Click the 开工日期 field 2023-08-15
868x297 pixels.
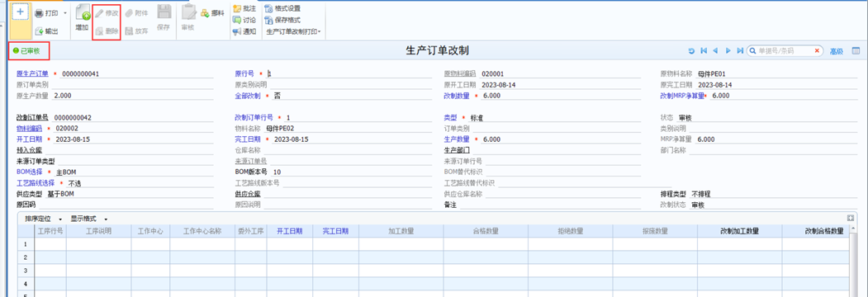coord(133,139)
